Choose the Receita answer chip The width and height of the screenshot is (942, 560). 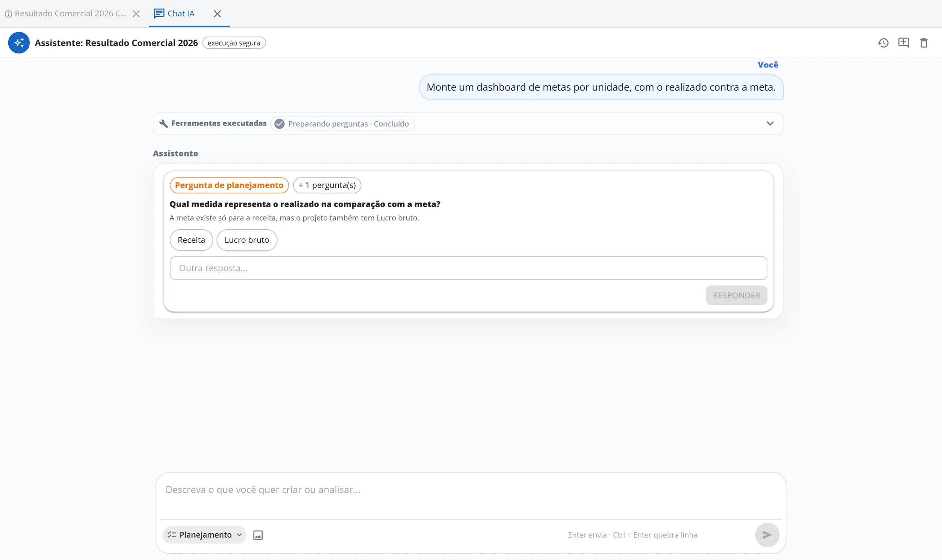[191, 240]
